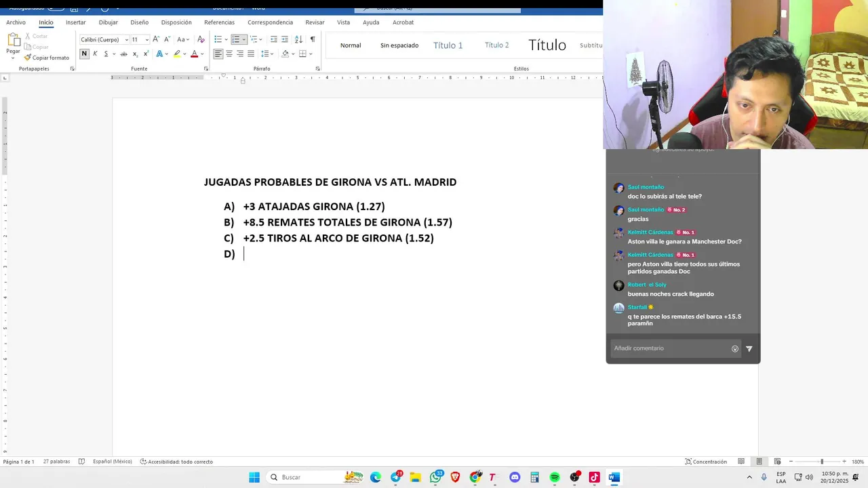
Task: Expand Pegar paste options arrow
Action: coord(13,58)
